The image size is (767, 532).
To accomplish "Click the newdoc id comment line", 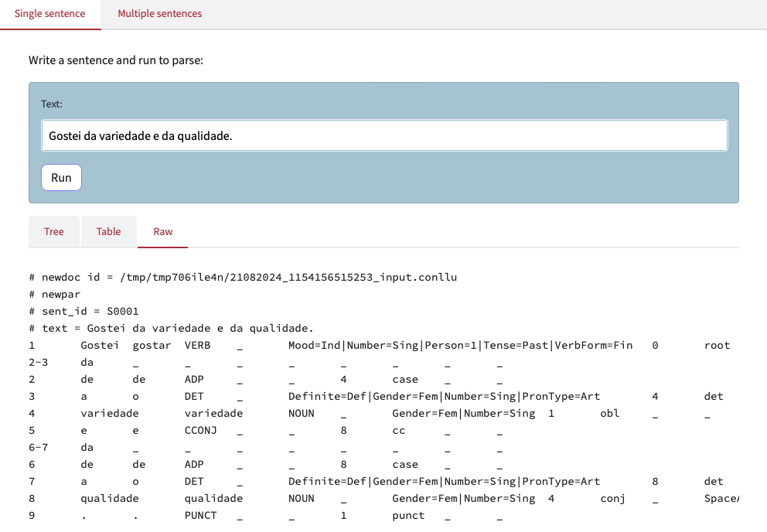I will [x=243, y=277].
